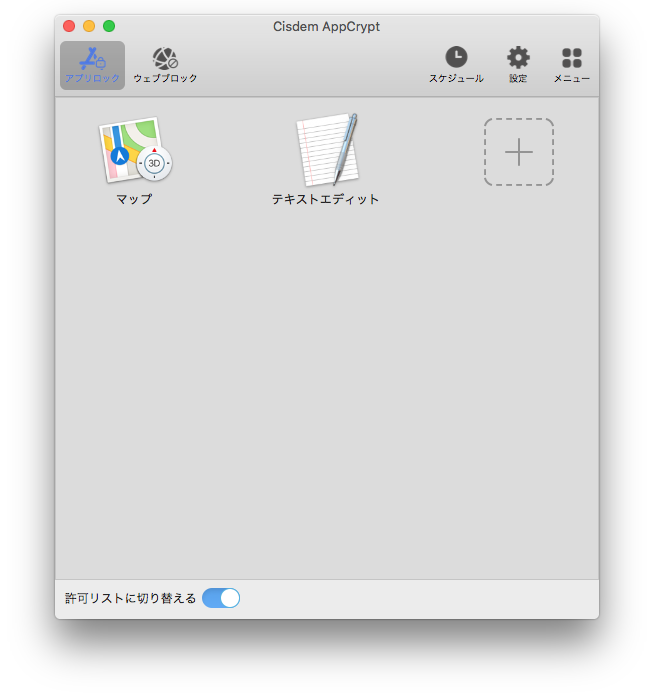
Task: Click the ウェブブロック text label
Action: 165,78
